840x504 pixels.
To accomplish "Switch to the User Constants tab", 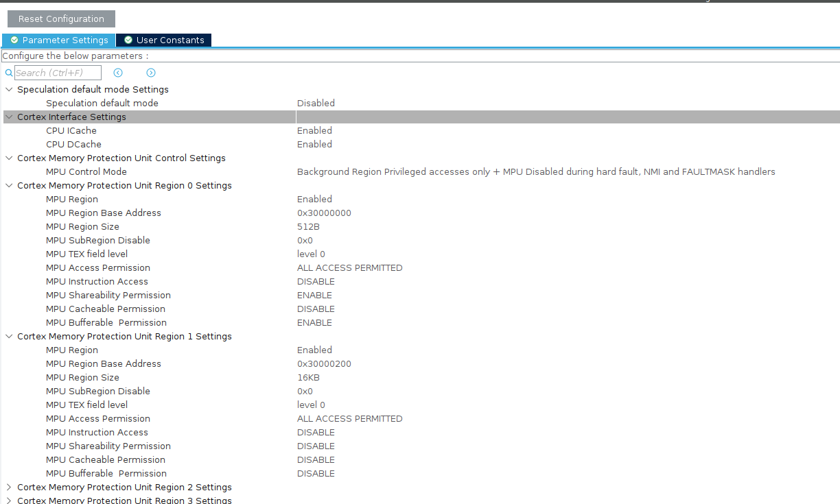I will point(170,40).
